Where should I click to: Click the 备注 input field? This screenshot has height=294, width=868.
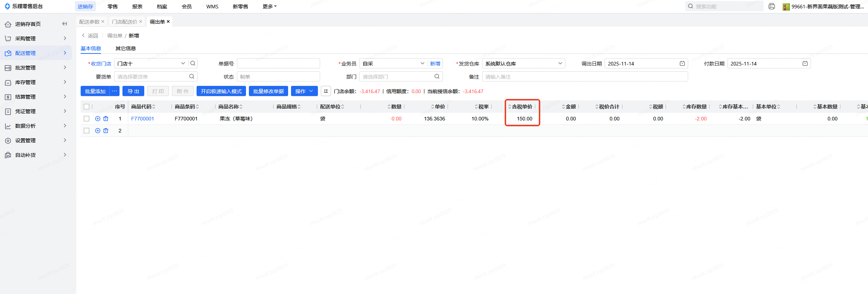coord(585,77)
